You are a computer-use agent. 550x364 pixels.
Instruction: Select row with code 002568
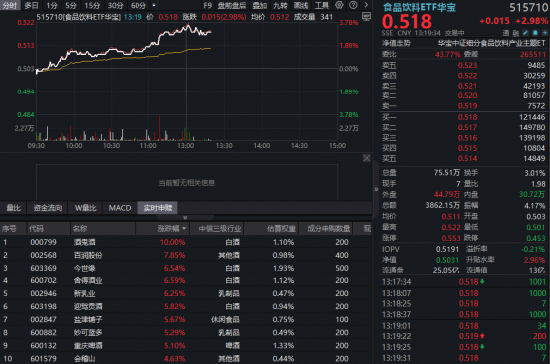pyautogui.click(x=186, y=255)
